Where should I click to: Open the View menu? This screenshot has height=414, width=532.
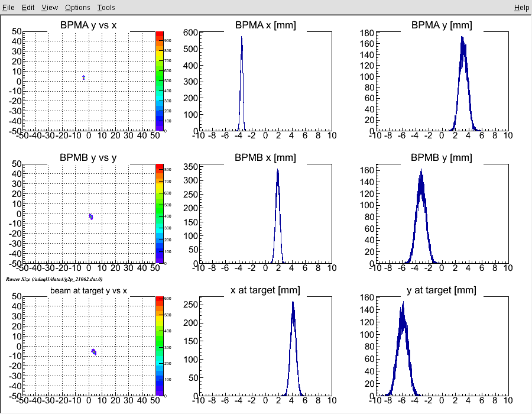(50, 8)
